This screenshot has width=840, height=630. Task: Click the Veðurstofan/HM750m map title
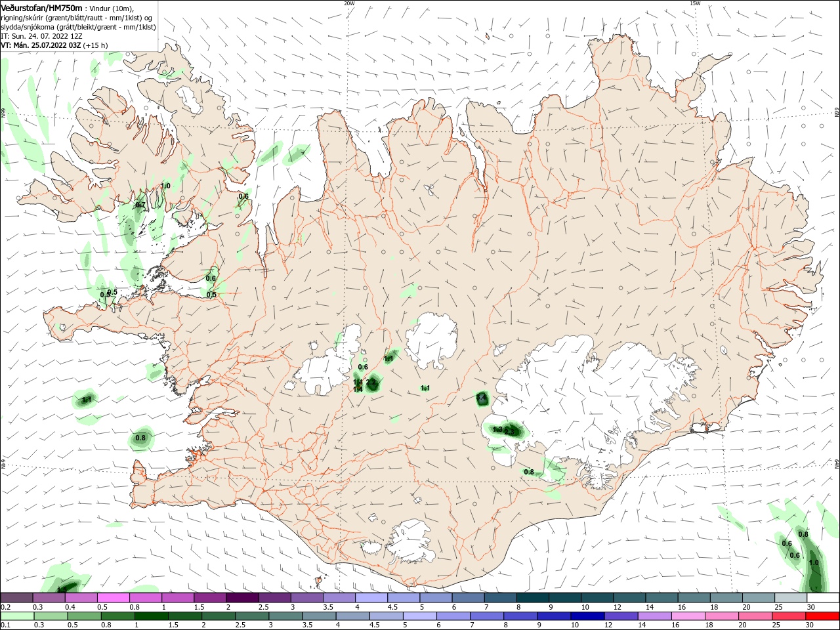pyautogui.click(x=42, y=8)
